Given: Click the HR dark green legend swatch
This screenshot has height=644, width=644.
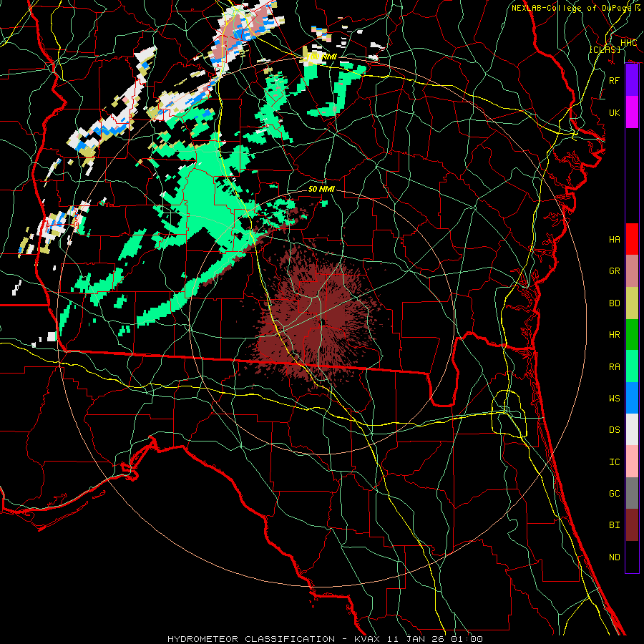Looking at the screenshot, I should (x=632, y=335).
